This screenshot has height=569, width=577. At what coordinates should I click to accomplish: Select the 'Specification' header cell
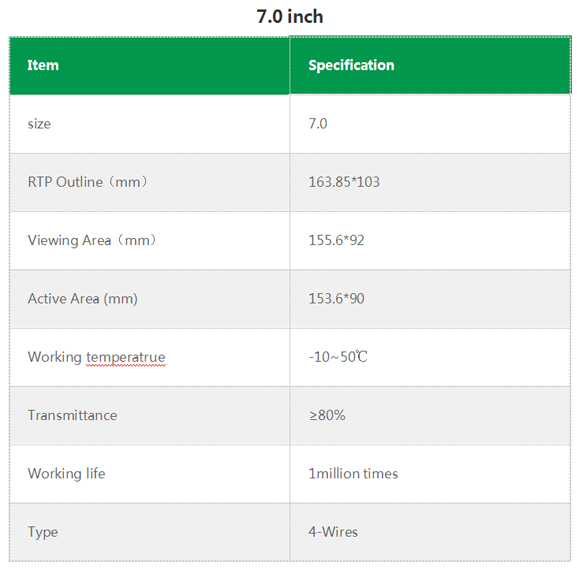[x=430, y=66]
